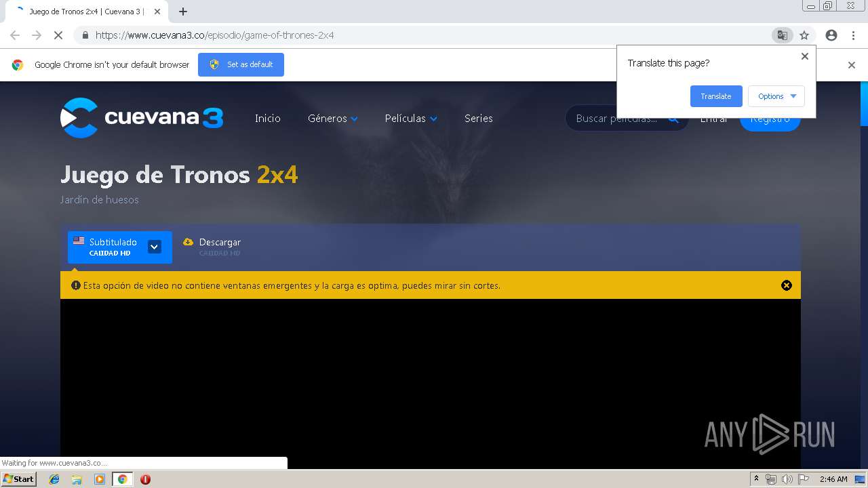
Task: Dismiss the default browser infobar
Action: pos(852,65)
